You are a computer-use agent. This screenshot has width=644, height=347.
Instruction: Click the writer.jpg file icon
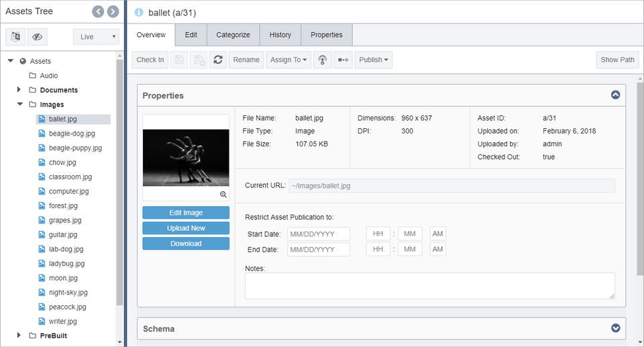[x=42, y=321]
